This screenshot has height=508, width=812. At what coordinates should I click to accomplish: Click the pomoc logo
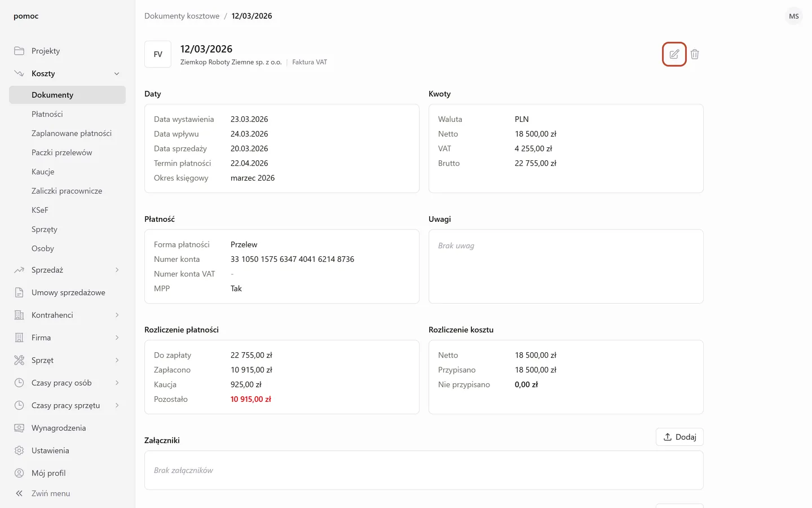click(x=26, y=16)
